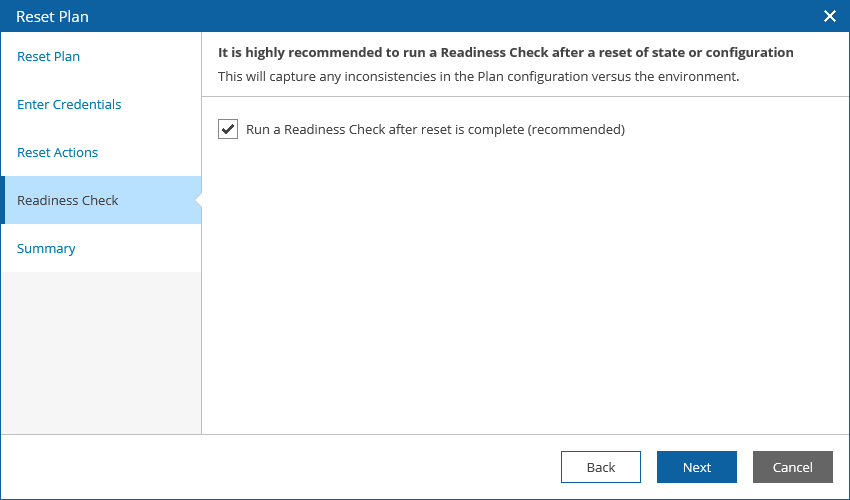Screen dimensions: 850x500
Task: Click the empty footer area left of Back
Action: [280, 467]
